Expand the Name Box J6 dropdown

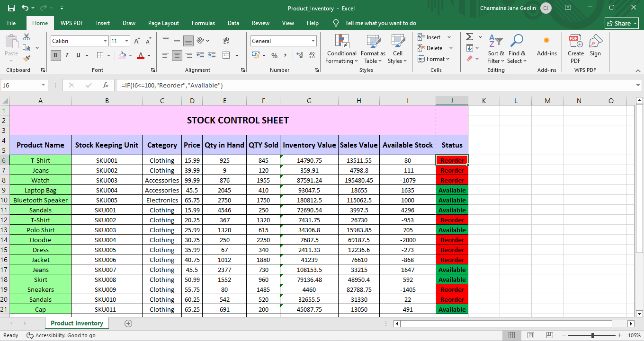coord(43,85)
